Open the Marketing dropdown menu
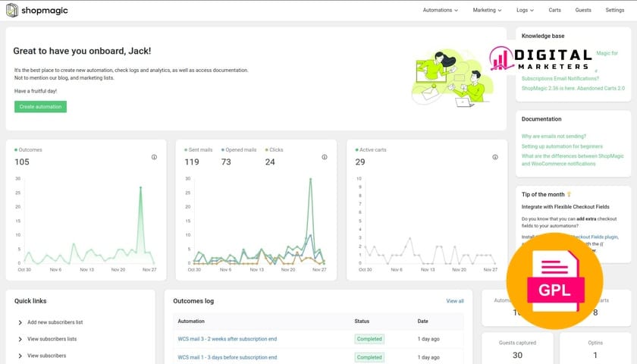This screenshot has height=364, width=637. tap(488, 11)
